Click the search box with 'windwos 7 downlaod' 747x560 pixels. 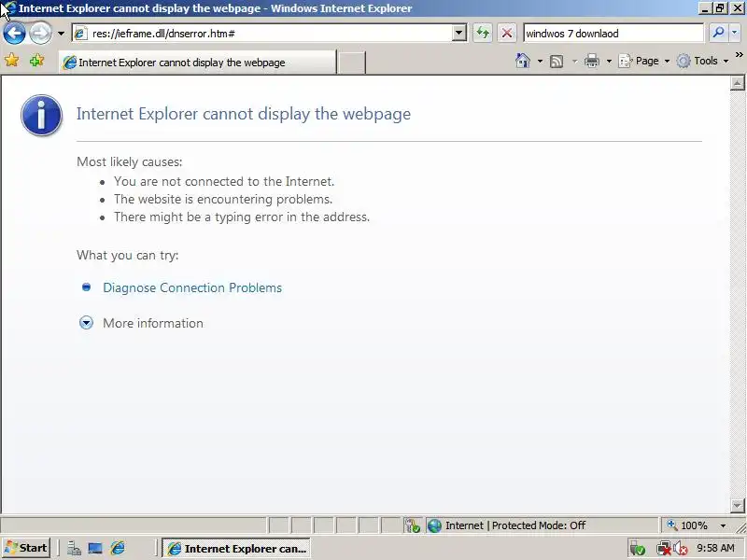coord(613,34)
